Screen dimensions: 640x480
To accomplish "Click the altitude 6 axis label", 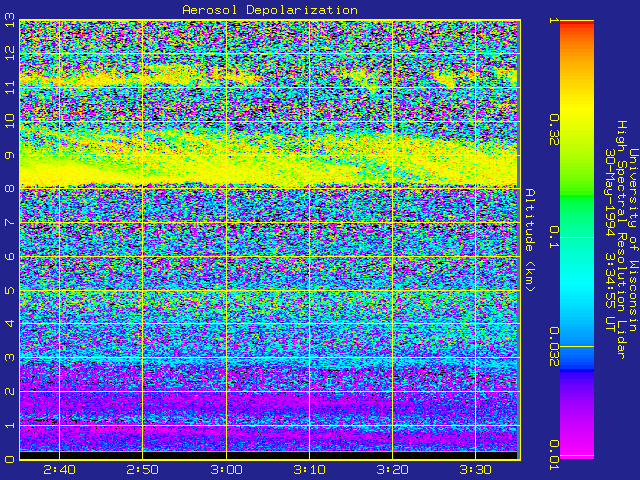I will 10,256.
